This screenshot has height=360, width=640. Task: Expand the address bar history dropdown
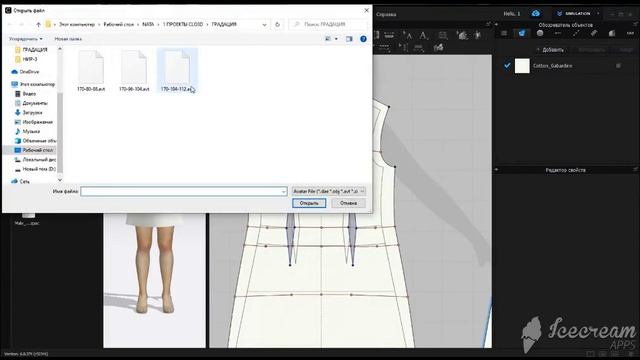click(264, 24)
